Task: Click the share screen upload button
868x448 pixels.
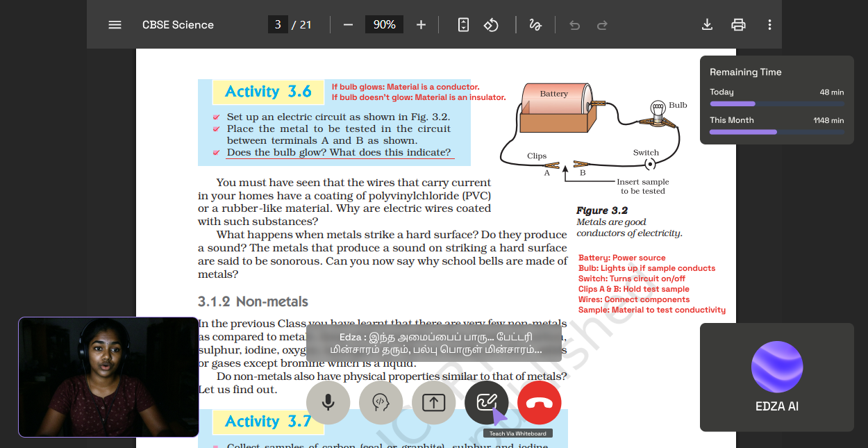Action: point(433,403)
